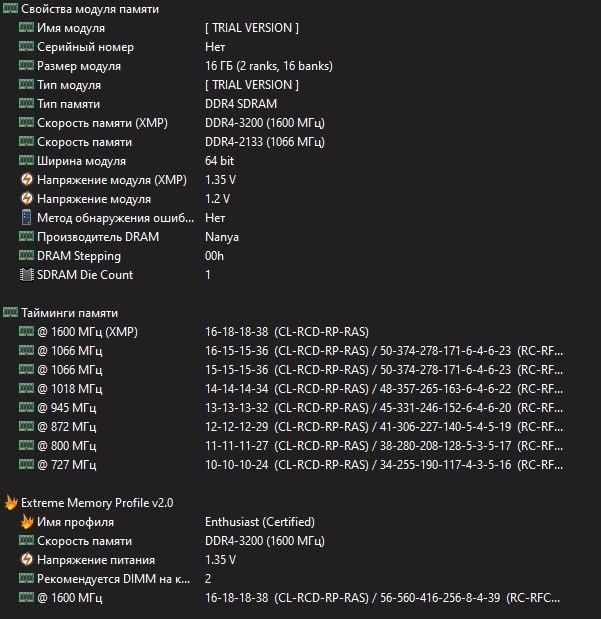Click the chip icon beside SDRAM Die Count
This screenshot has height=619, width=601.
(26, 274)
